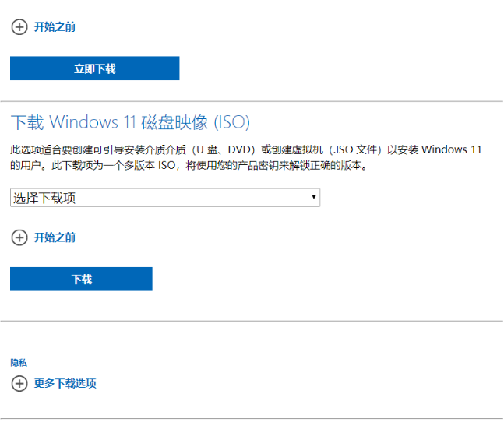
Task: Click the plus icon next to 更多下载选项
Action: 19,383
